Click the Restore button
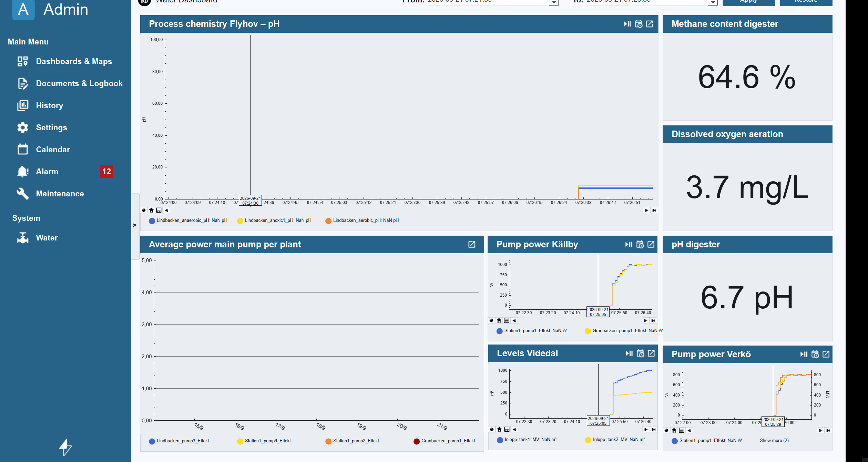The width and height of the screenshot is (868, 462). (806, 2)
